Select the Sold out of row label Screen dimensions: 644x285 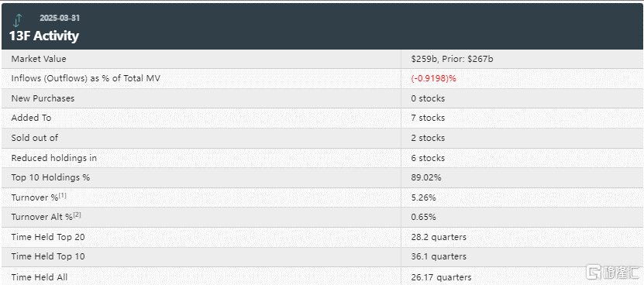[x=35, y=138]
